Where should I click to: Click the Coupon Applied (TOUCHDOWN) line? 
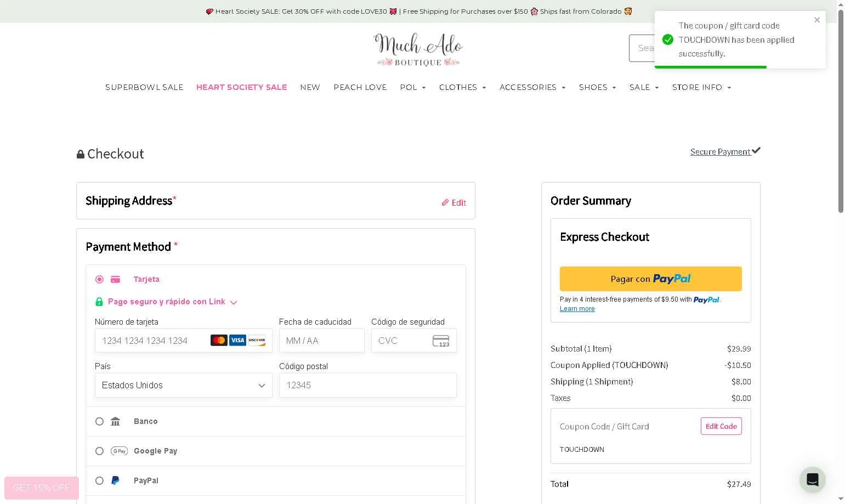tap(609, 365)
